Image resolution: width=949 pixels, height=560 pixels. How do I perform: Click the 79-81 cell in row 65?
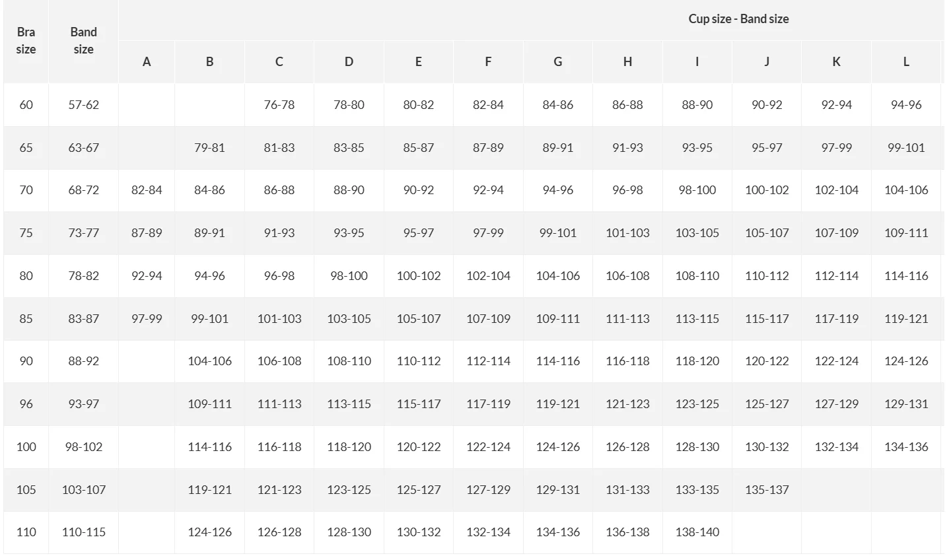coord(209,147)
